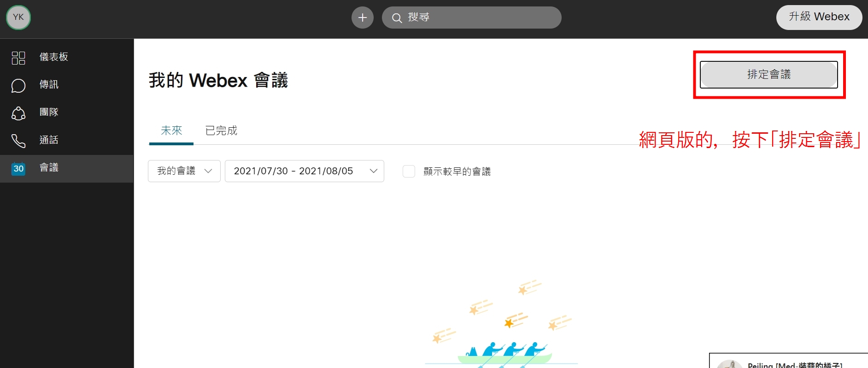The width and height of the screenshot is (868, 368).
Task: Click the 顯示較早的會議 label
Action: pos(457,172)
